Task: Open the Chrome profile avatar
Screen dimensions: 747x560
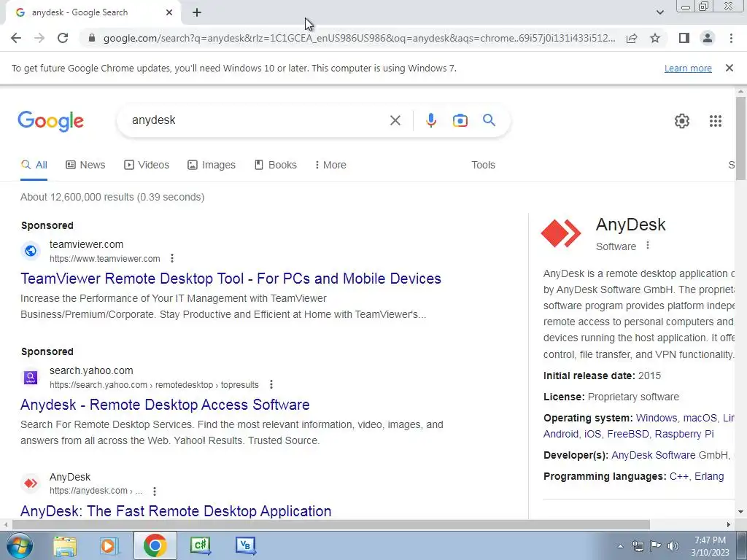Action: pos(708,38)
